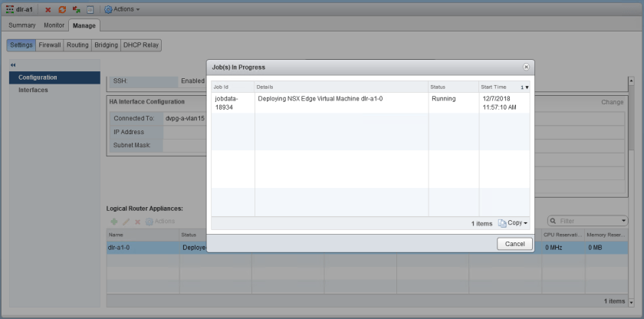Open the Actions dropdown in top toolbar
This screenshot has height=319, width=644.
tap(122, 9)
